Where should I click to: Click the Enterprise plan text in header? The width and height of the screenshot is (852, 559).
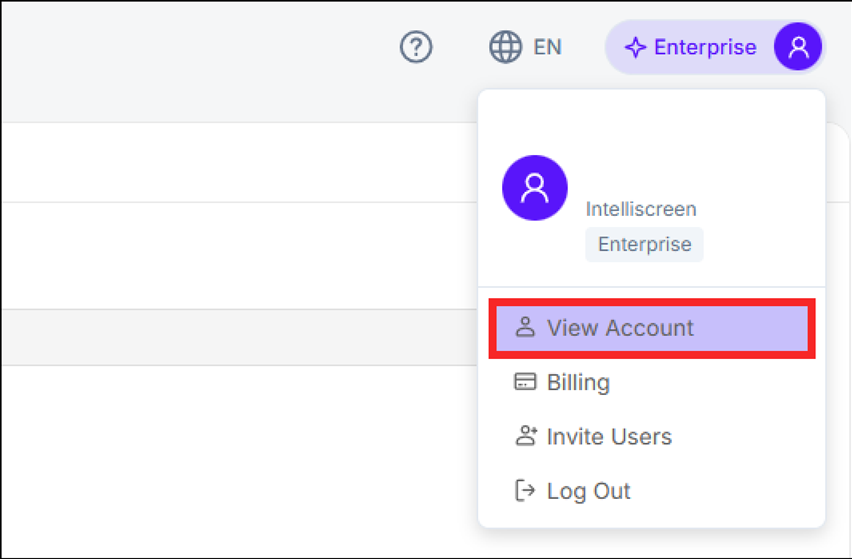click(704, 47)
